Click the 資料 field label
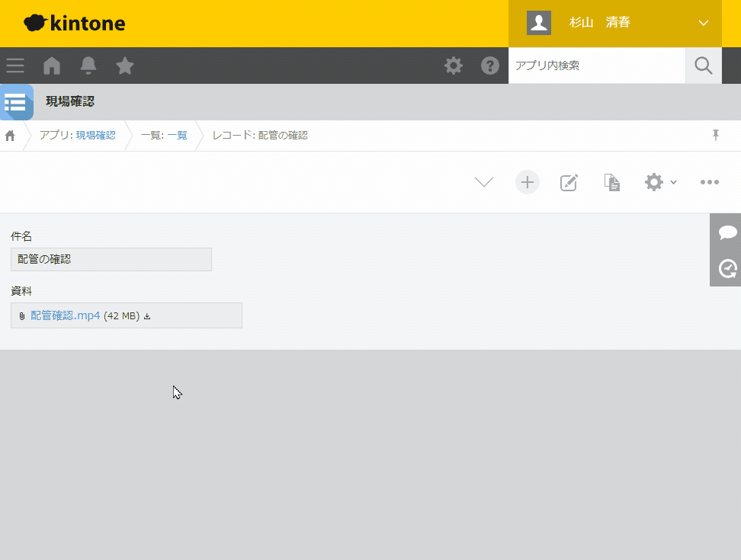The image size is (741, 560). tap(21, 291)
